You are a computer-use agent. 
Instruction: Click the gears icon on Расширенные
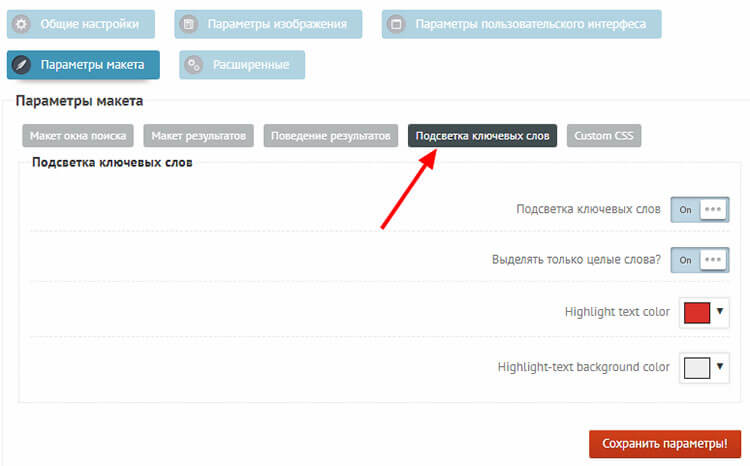pyautogui.click(x=193, y=65)
